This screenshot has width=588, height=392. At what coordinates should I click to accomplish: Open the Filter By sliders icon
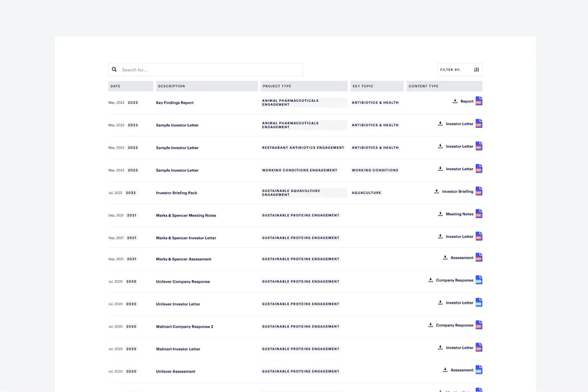(476, 69)
